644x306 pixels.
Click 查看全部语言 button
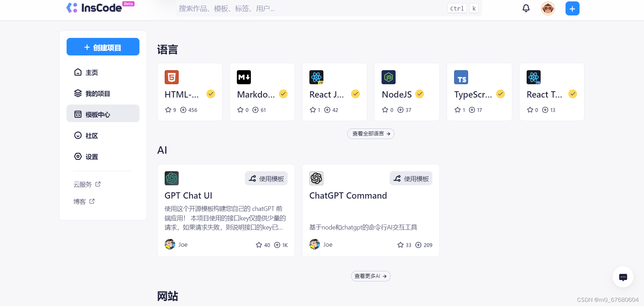[x=371, y=134]
